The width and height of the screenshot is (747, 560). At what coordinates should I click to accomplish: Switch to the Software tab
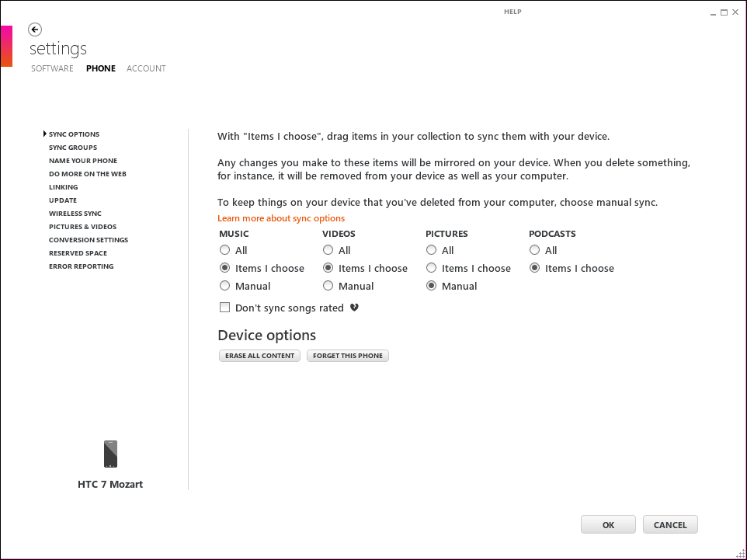52,68
